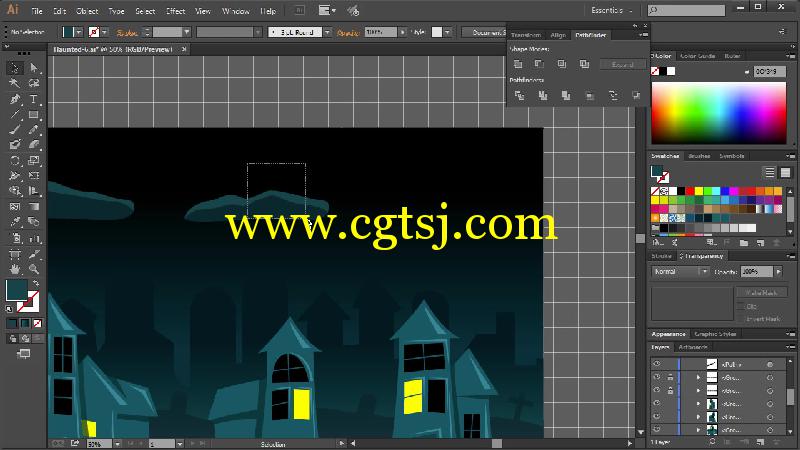
Task: Click the Document Setup button
Action: tap(485, 32)
